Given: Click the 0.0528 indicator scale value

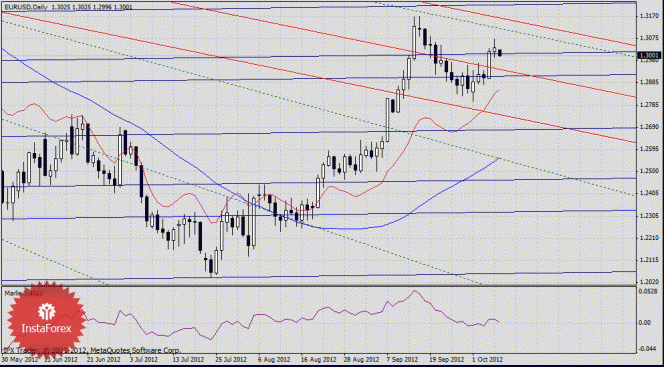Looking at the screenshot, I should click(x=649, y=291).
